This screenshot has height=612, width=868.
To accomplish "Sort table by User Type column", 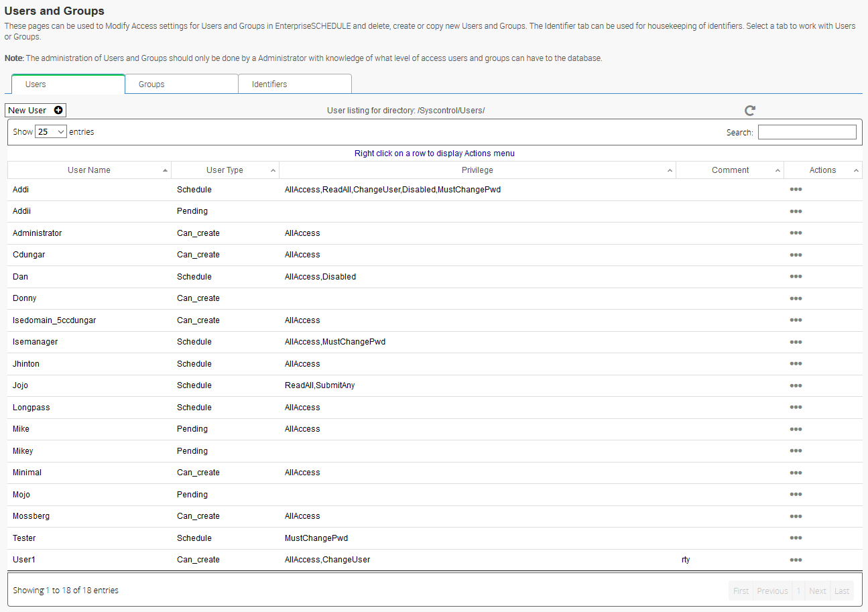I will pyautogui.click(x=225, y=170).
